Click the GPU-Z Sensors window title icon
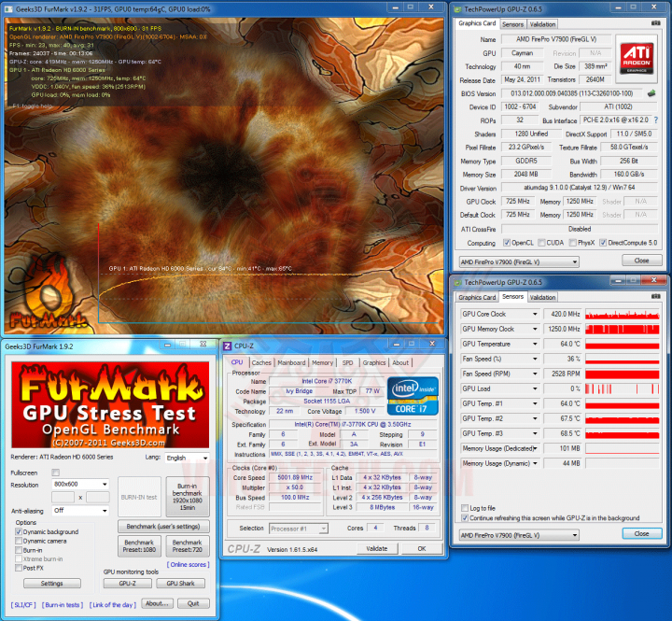Viewport: 672px width, 621px height. (x=457, y=282)
